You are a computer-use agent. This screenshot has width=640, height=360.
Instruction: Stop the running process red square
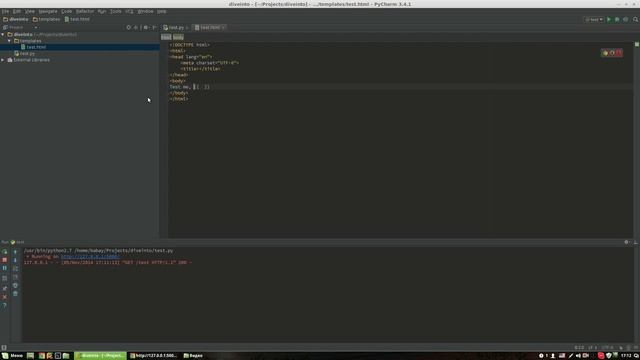point(4,260)
